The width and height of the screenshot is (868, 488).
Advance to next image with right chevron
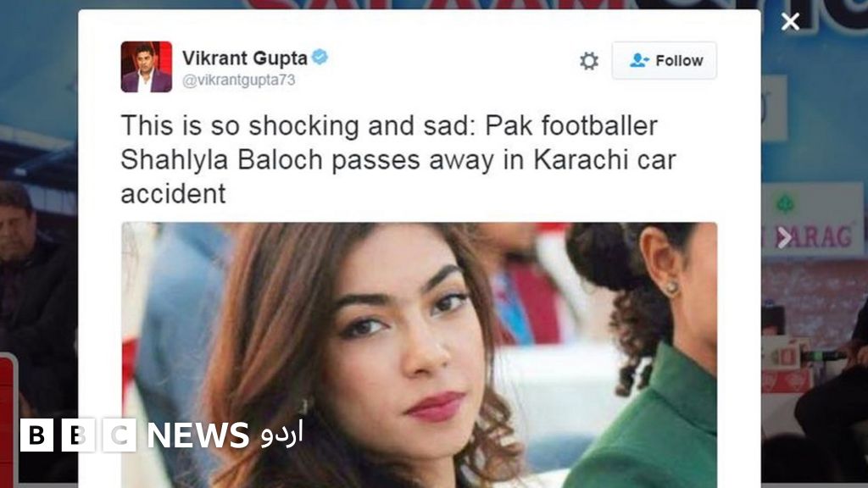[784, 238]
